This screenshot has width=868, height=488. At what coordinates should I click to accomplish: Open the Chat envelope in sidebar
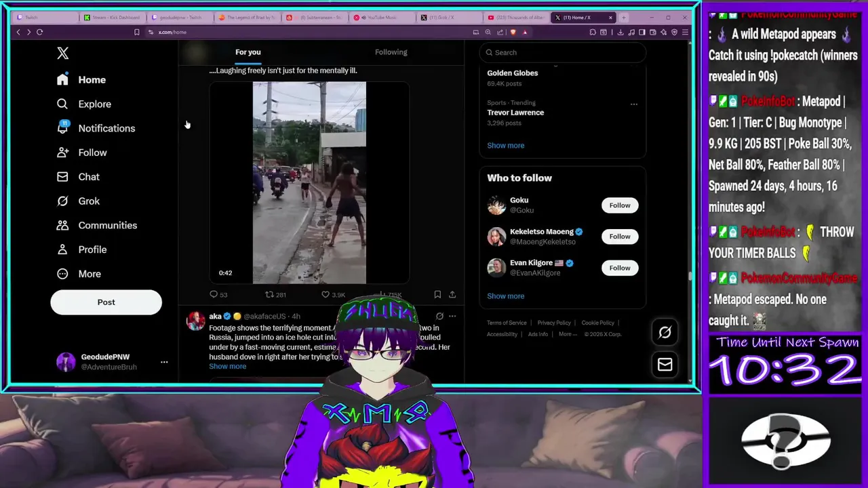coord(62,177)
